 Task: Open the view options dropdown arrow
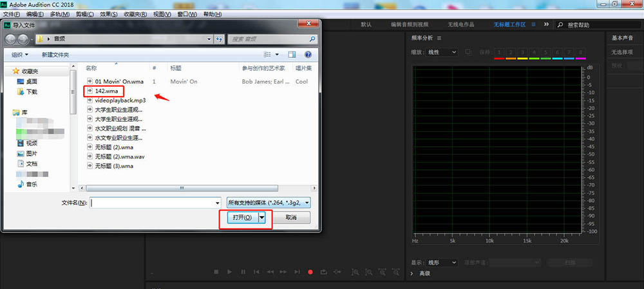pos(277,54)
